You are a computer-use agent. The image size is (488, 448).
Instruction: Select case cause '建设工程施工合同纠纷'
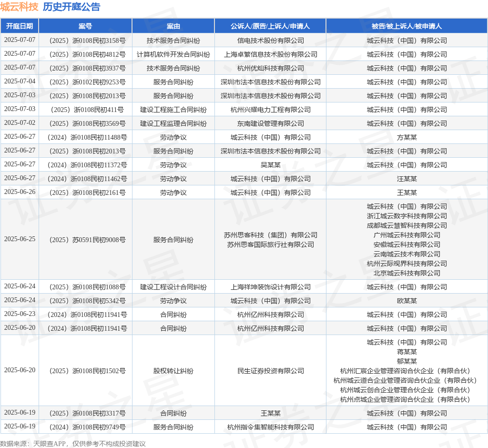click(x=173, y=110)
